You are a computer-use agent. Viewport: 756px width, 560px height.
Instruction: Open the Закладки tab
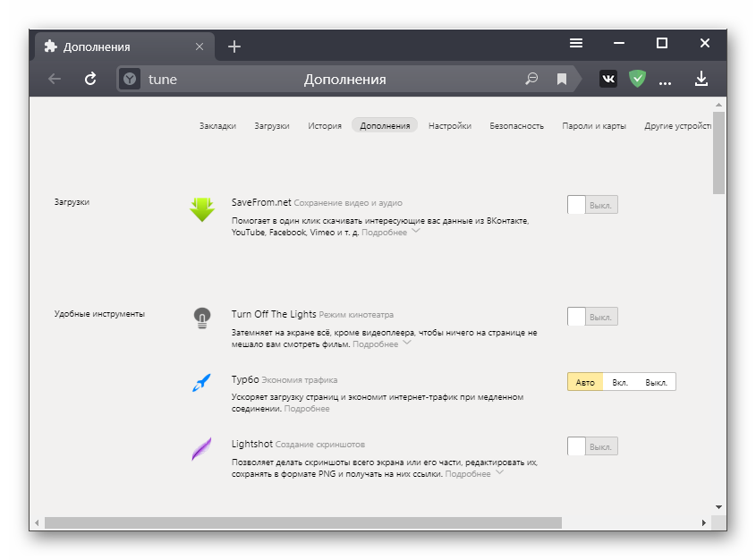[x=217, y=126]
